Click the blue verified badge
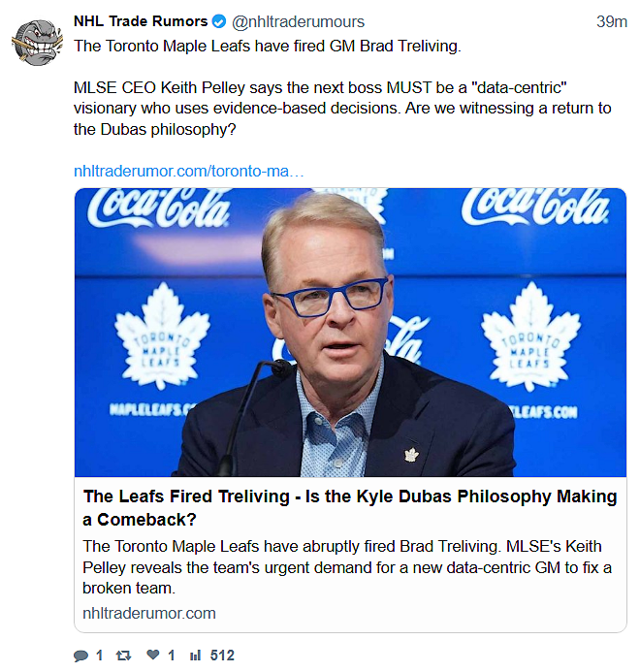 pos(219,21)
